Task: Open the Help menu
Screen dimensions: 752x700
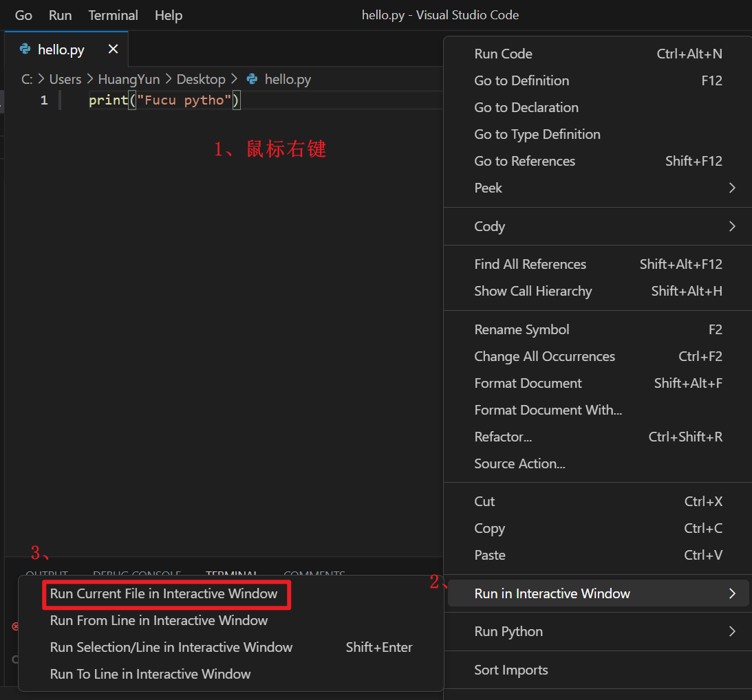Action: point(169,15)
